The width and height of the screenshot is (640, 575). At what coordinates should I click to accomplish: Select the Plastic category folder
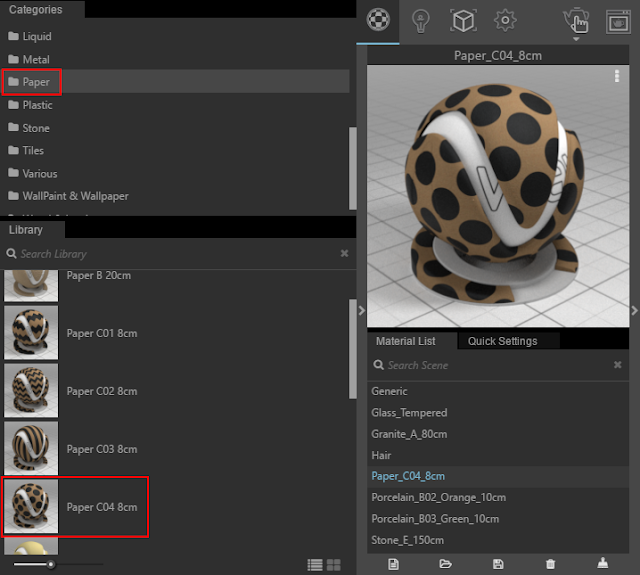tap(175, 105)
